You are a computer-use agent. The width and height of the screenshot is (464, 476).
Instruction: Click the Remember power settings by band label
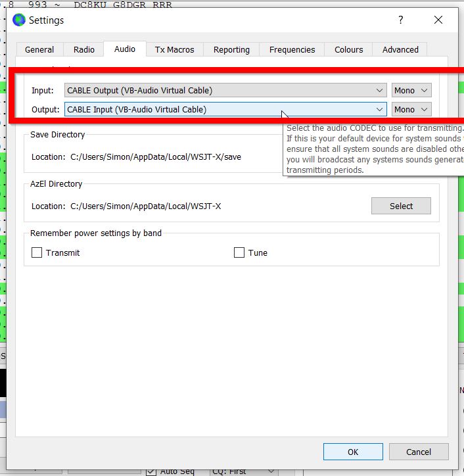[96, 233]
